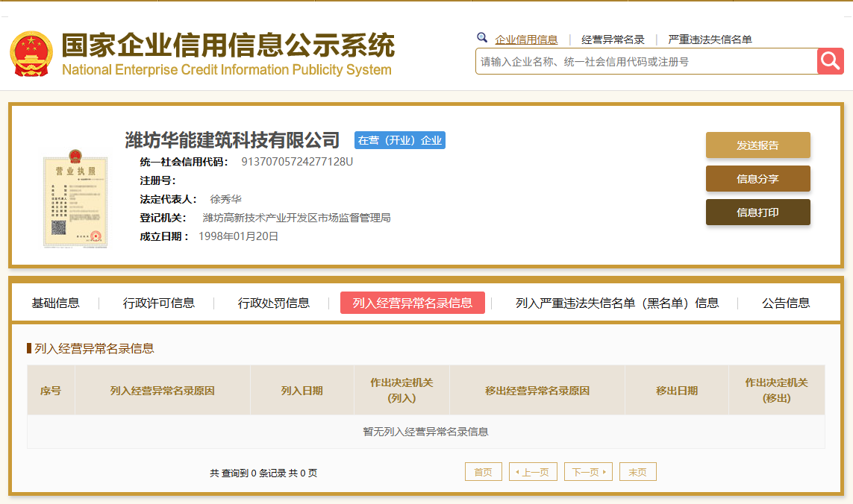
Task: Click the credit code 91370705724277128U
Action: click(x=297, y=162)
